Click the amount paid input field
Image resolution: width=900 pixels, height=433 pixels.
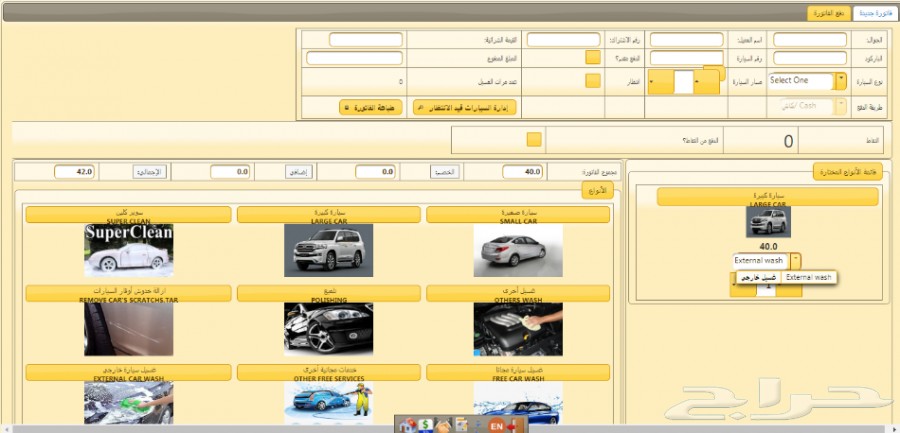[355, 58]
